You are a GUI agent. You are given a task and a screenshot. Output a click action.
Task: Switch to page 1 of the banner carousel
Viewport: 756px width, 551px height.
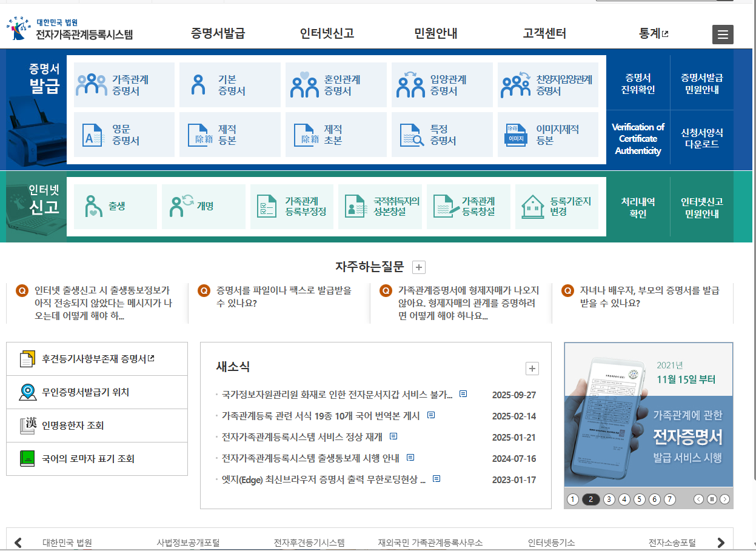(x=573, y=499)
